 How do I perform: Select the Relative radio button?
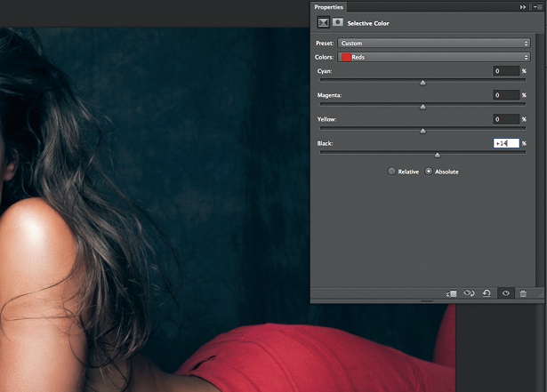[x=391, y=172]
